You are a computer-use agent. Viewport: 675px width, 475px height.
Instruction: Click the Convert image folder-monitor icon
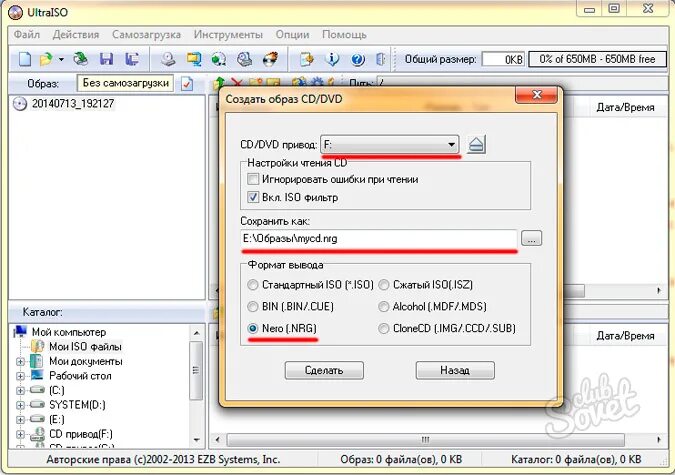point(194,59)
